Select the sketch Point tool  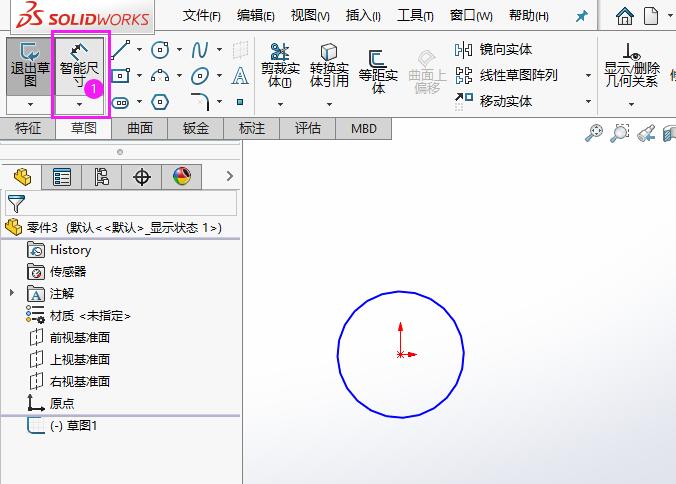click(240, 102)
